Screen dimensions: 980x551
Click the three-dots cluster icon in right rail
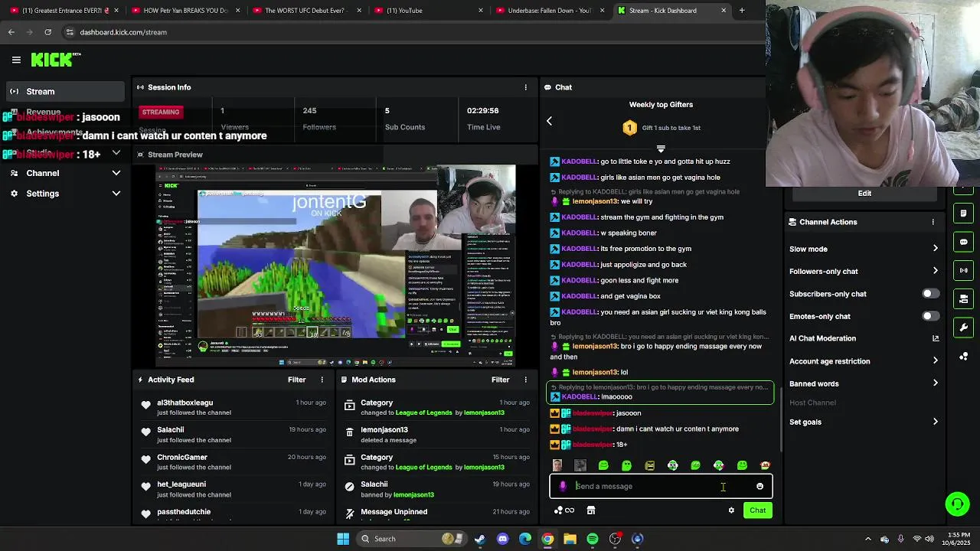pos(964,356)
